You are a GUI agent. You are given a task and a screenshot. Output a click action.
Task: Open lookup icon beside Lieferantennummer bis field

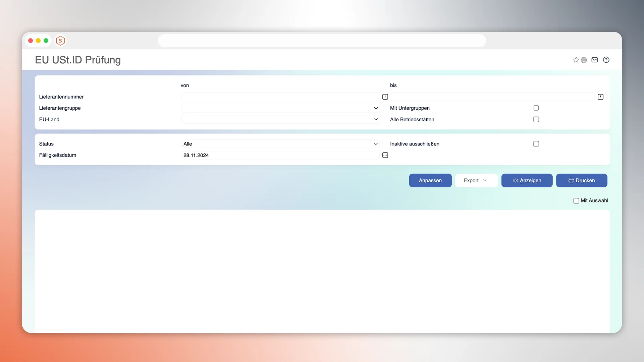point(600,97)
